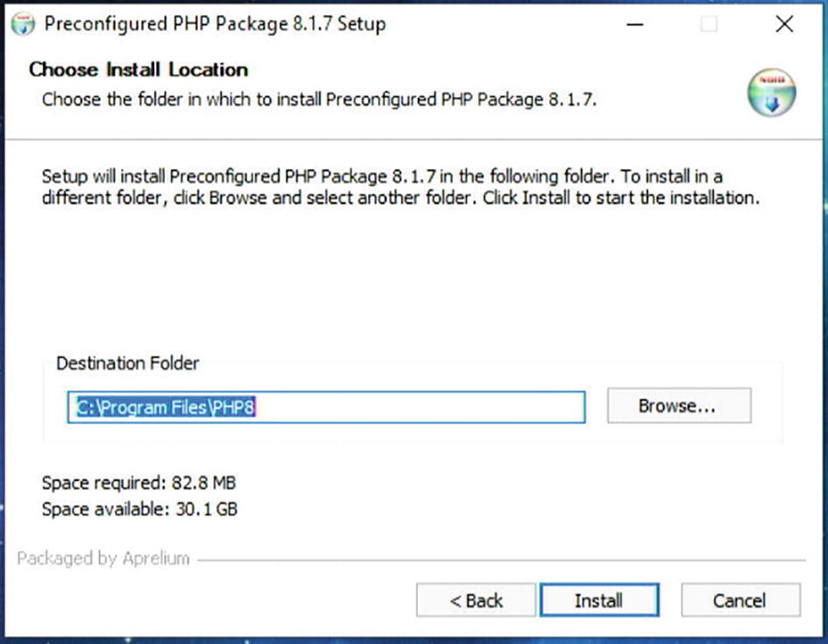Close the setup window with the X
This screenshot has width=828, height=644.
tap(784, 25)
